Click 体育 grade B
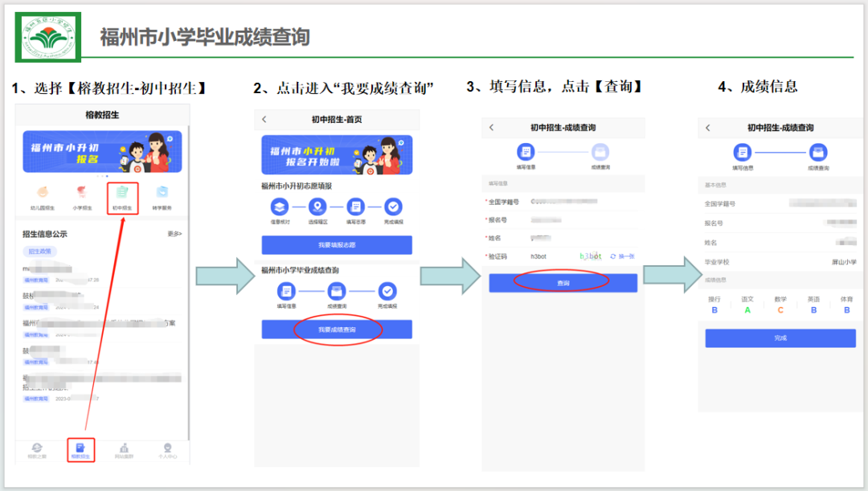 [x=847, y=310]
